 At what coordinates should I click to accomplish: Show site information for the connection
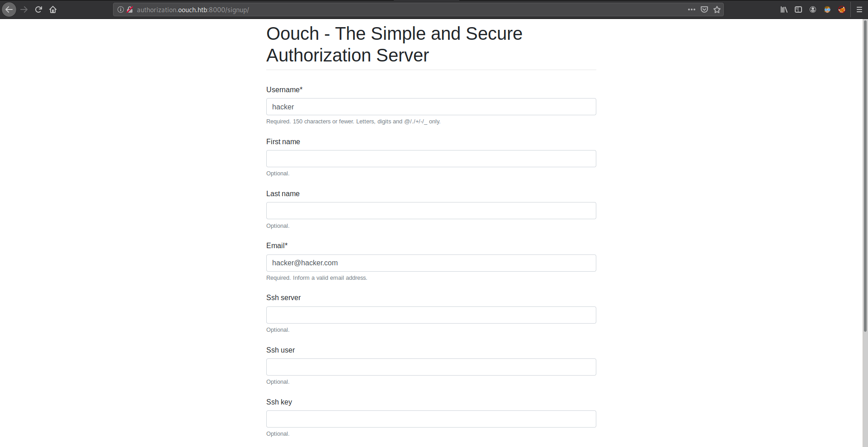pyautogui.click(x=121, y=9)
